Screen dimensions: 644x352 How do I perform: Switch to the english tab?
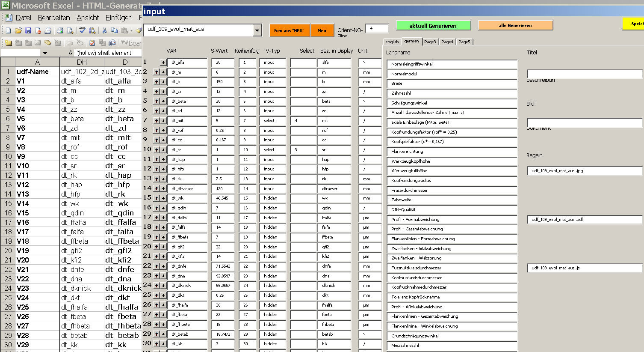392,42
